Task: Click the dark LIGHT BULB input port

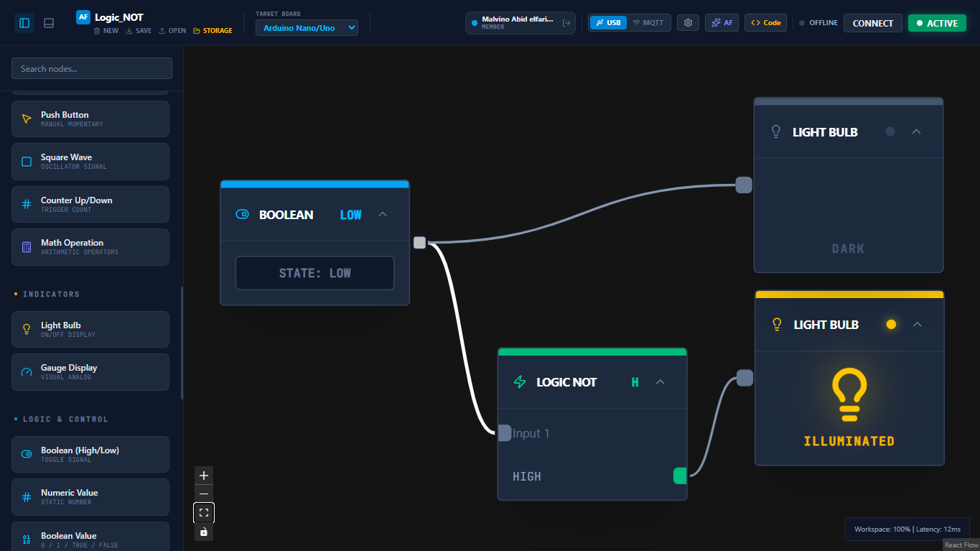Action: coord(744,185)
